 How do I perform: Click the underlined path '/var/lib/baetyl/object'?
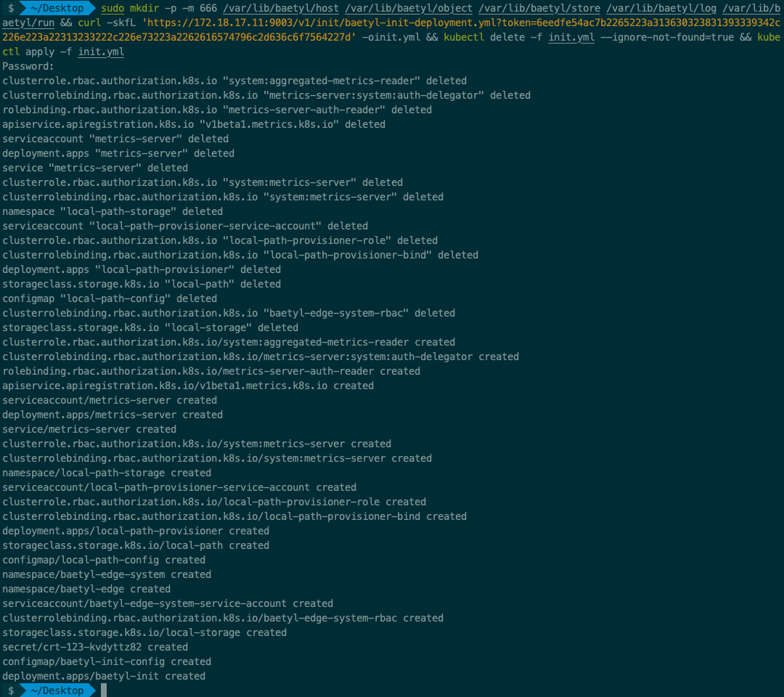coord(409,9)
